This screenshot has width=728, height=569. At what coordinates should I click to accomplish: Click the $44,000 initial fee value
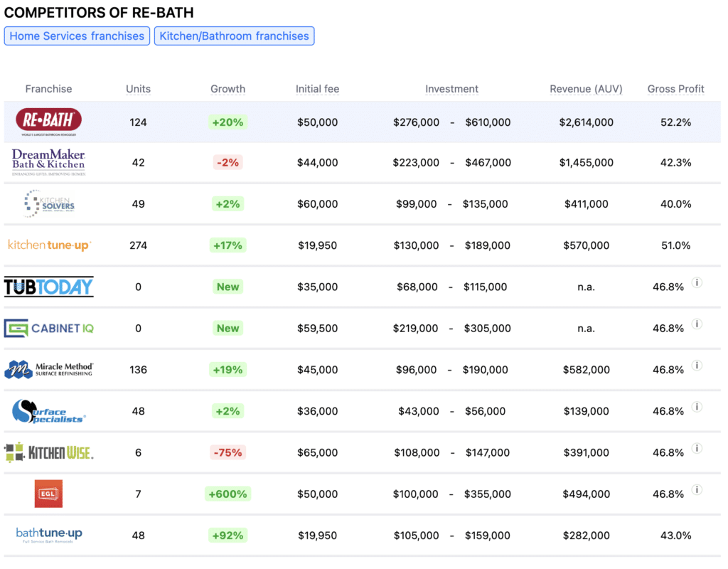click(318, 163)
